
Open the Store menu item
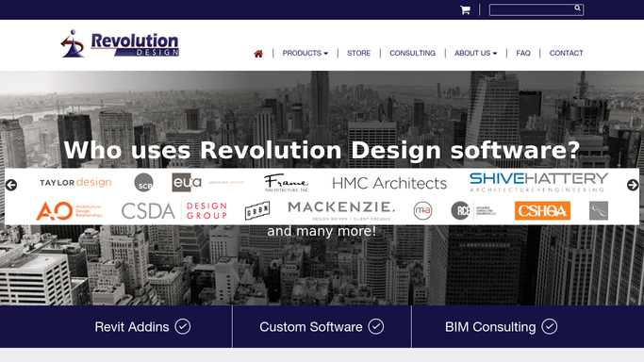pyautogui.click(x=358, y=54)
